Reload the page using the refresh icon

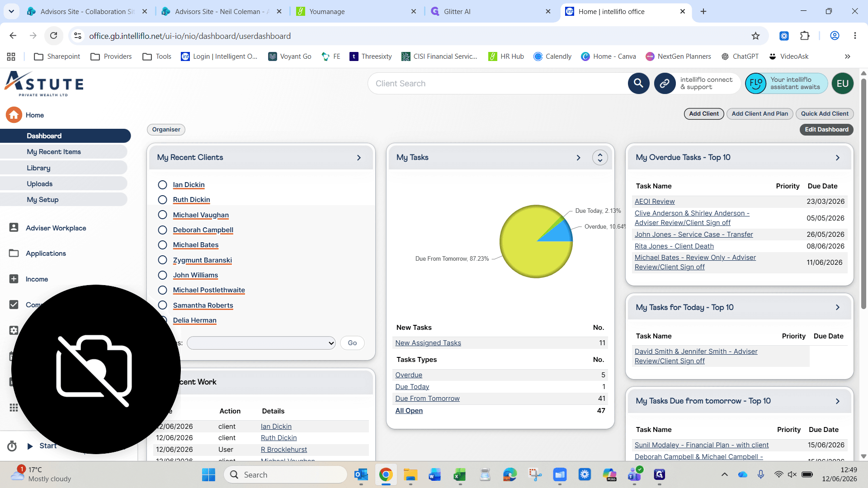[53, 36]
